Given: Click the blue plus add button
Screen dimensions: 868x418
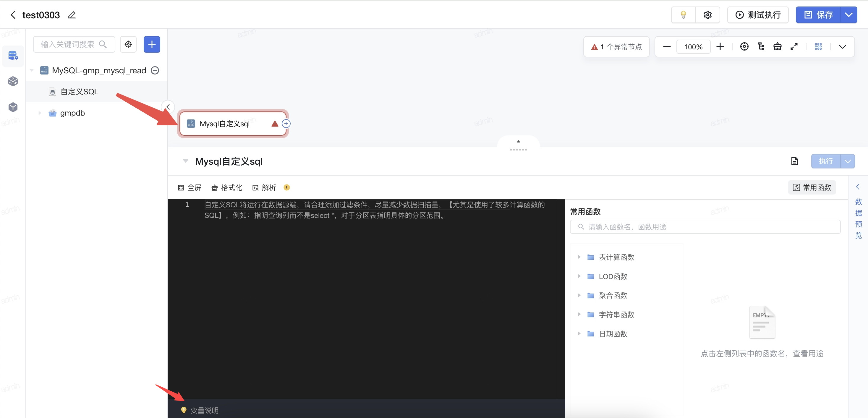Looking at the screenshot, I should pyautogui.click(x=152, y=44).
